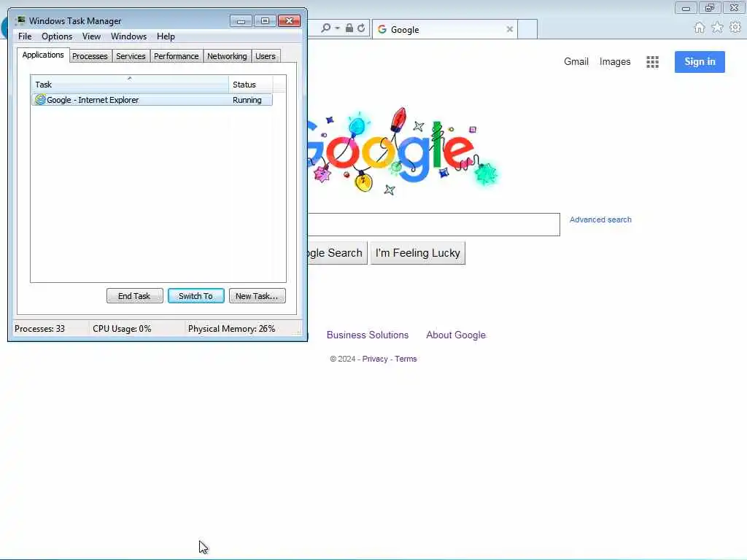Open the About Google link

(x=456, y=335)
